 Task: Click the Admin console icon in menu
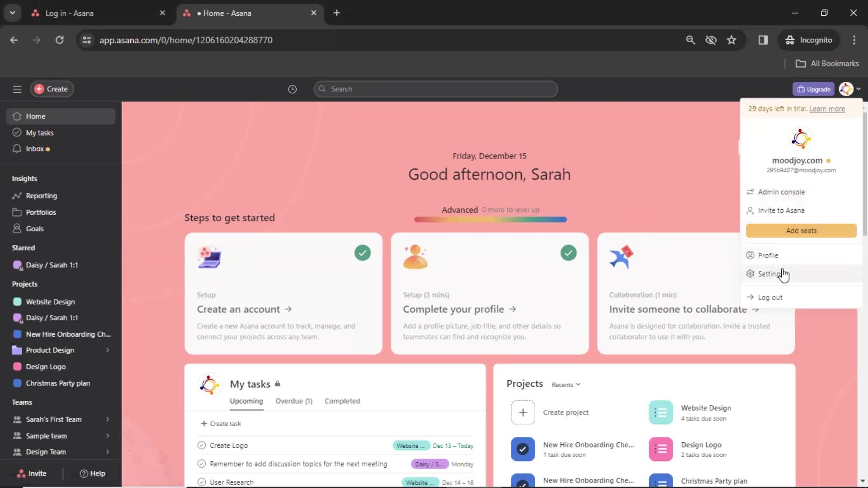750,192
